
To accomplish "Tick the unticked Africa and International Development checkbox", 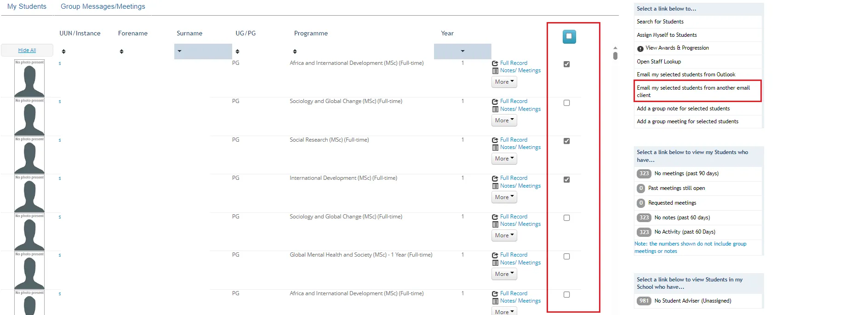I will point(566,295).
